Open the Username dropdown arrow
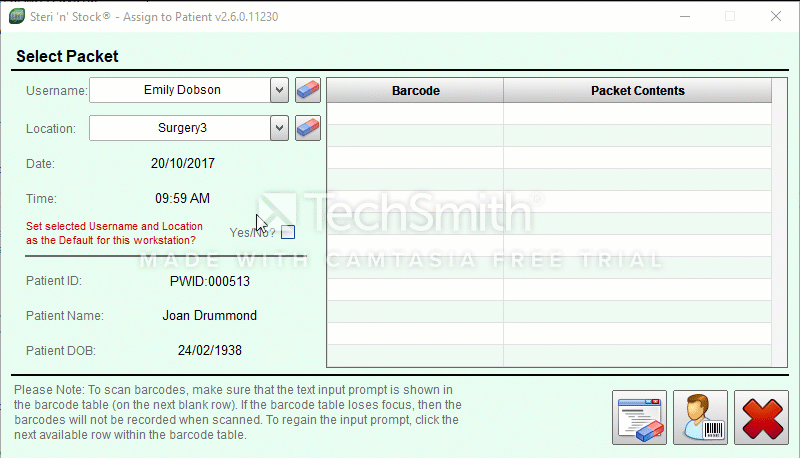800x458 pixels. coord(279,90)
